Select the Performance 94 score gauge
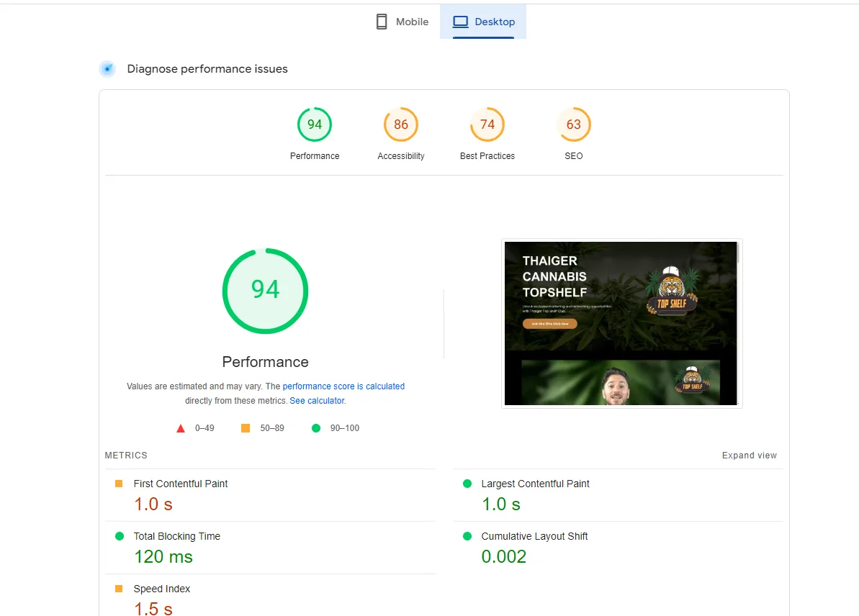 coord(315,124)
